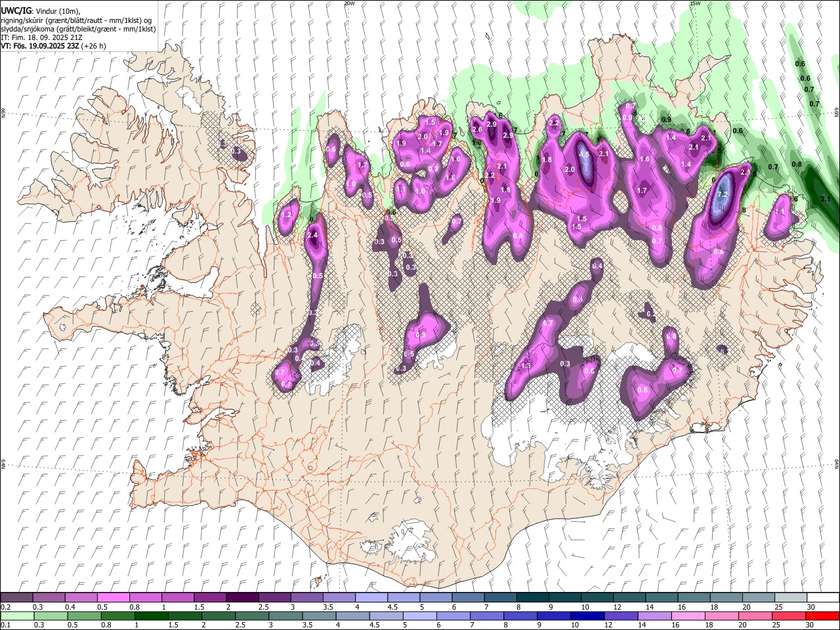Click the header text 'UWC/IG: Vindur (10m),'
The height and width of the screenshot is (630, 840).
[40, 11]
